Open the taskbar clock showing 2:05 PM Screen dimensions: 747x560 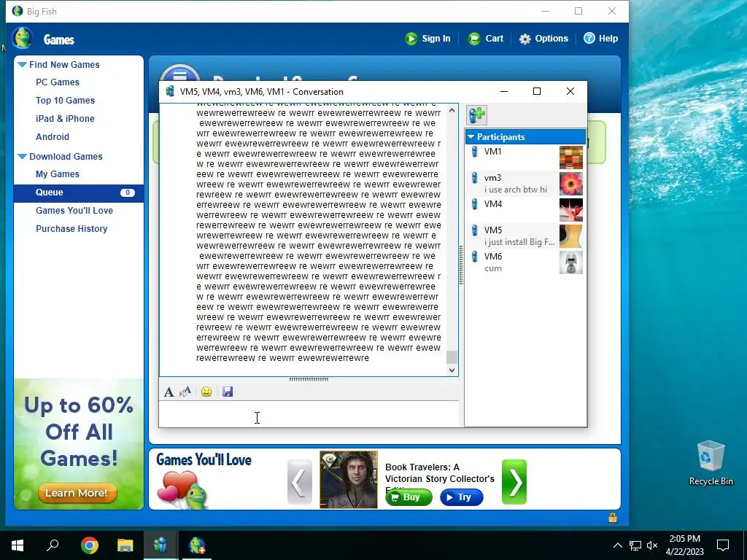tap(684, 545)
